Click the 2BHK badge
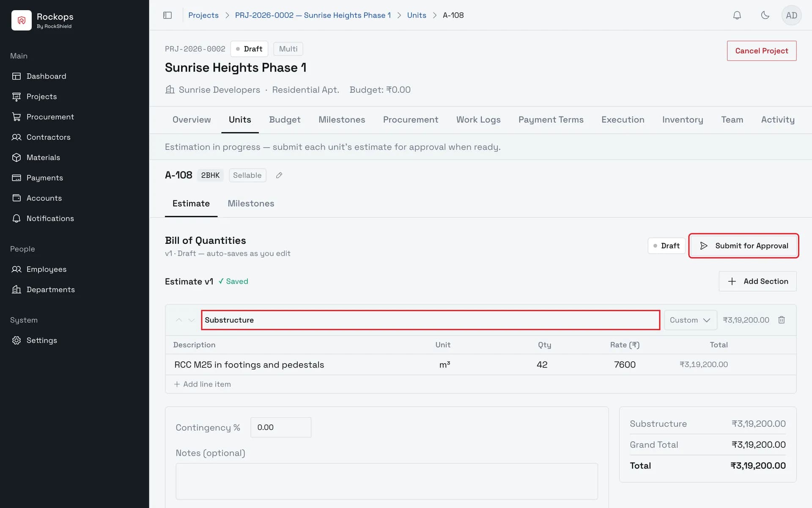Image resolution: width=812 pixels, height=508 pixels. point(210,175)
